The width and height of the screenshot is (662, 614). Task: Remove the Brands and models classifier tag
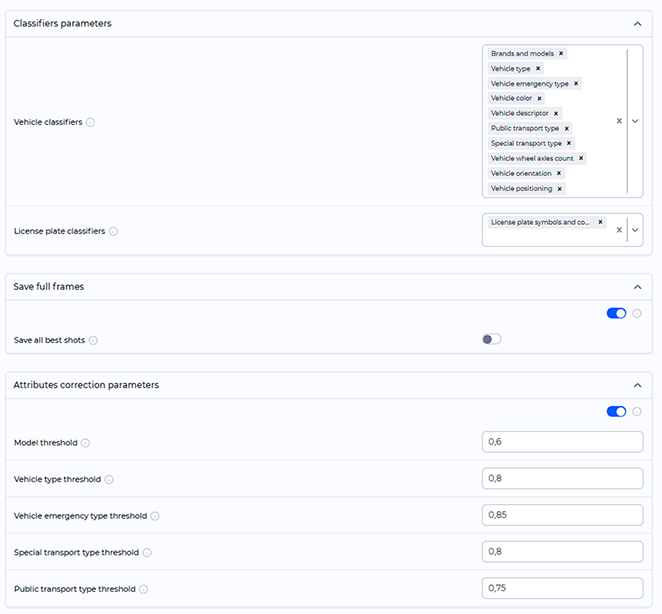(561, 54)
